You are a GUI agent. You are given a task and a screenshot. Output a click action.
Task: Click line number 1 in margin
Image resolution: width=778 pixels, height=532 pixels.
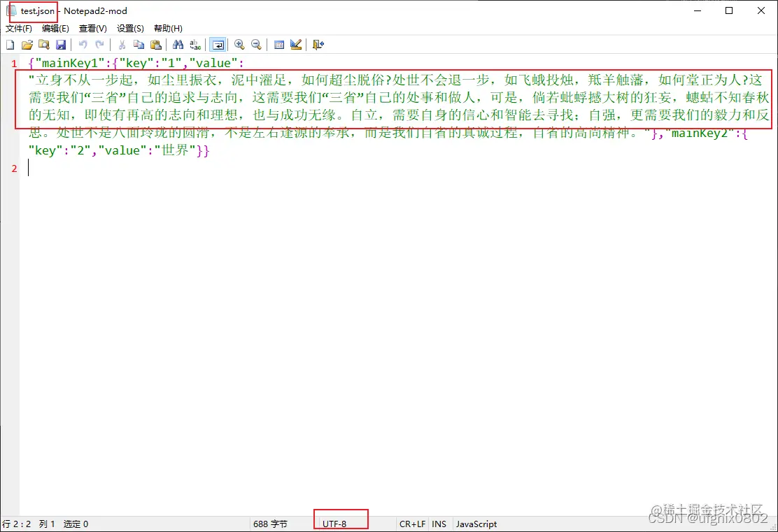point(14,64)
